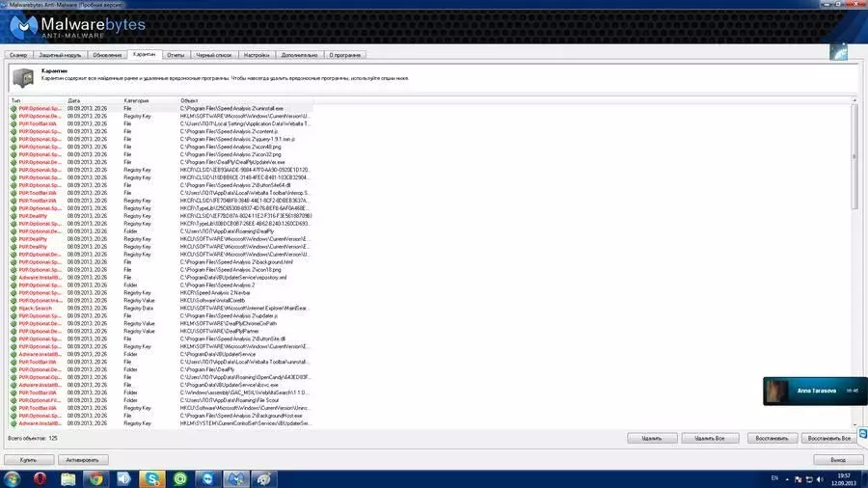Click shield icon of the background.html row

point(14,262)
